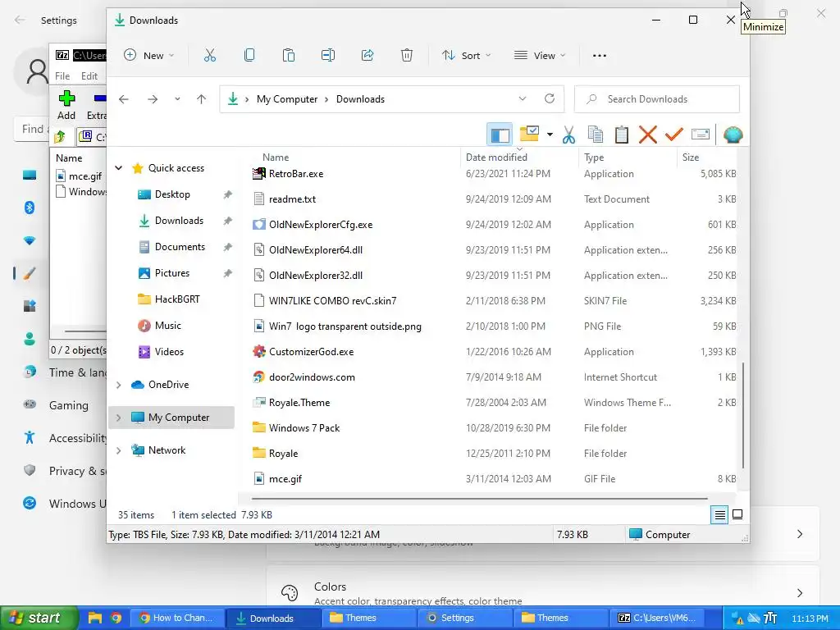The width and height of the screenshot is (840, 630).
Task: Go forward with the right arrow button
Action: point(153,99)
